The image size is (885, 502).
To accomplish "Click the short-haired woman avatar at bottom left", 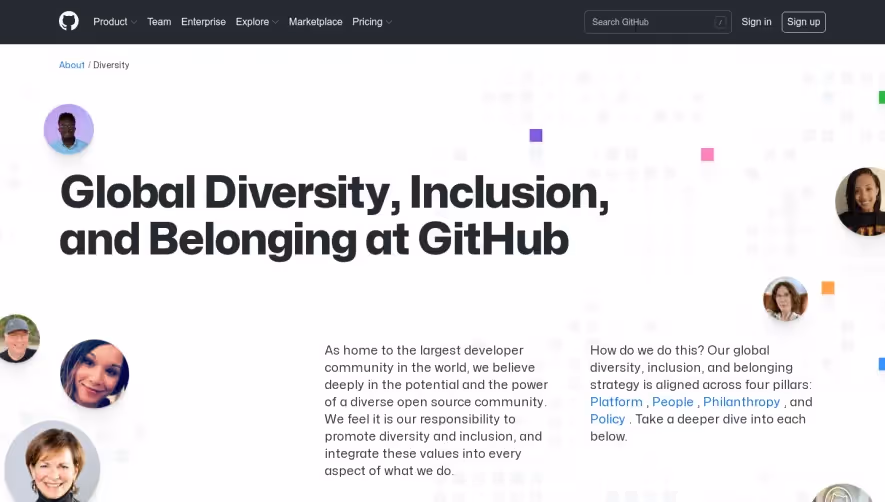I will [x=52, y=461].
